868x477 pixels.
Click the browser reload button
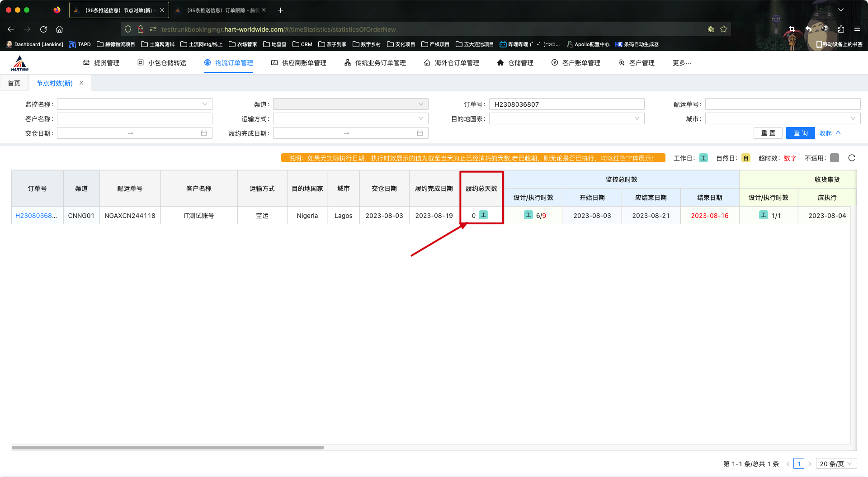(x=43, y=29)
